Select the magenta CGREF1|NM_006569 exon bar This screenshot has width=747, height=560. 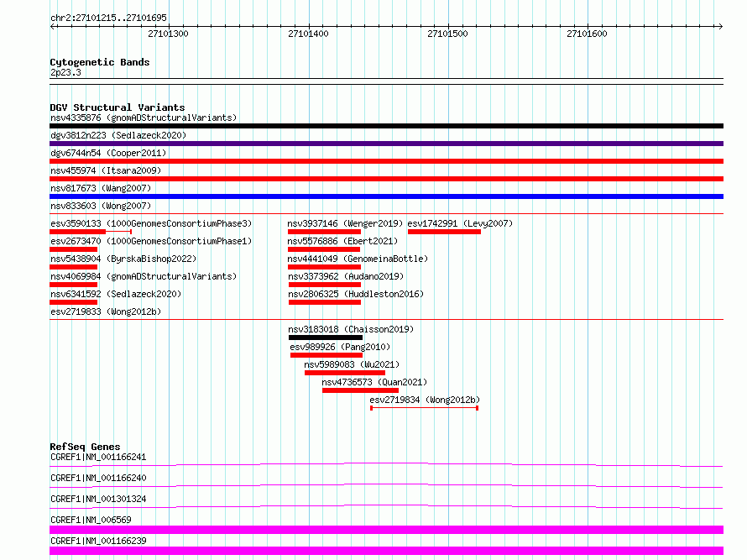(386, 530)
